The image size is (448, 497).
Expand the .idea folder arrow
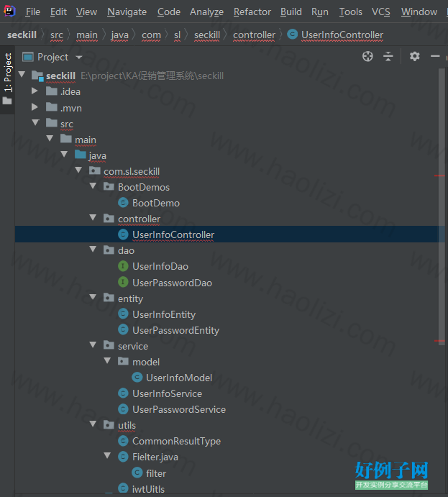(x=35, y=91)
